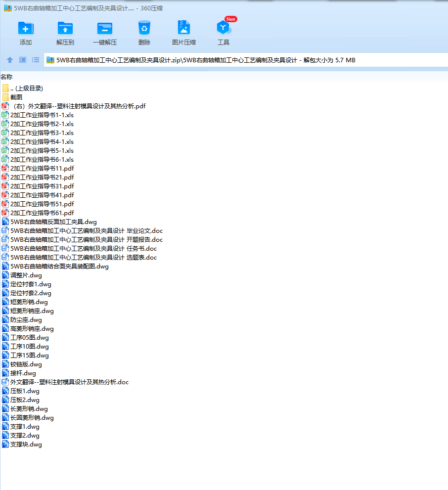Click the 一键解压 one-click extract icon
This screenshot has height=490, width=448.
point(105,28)
